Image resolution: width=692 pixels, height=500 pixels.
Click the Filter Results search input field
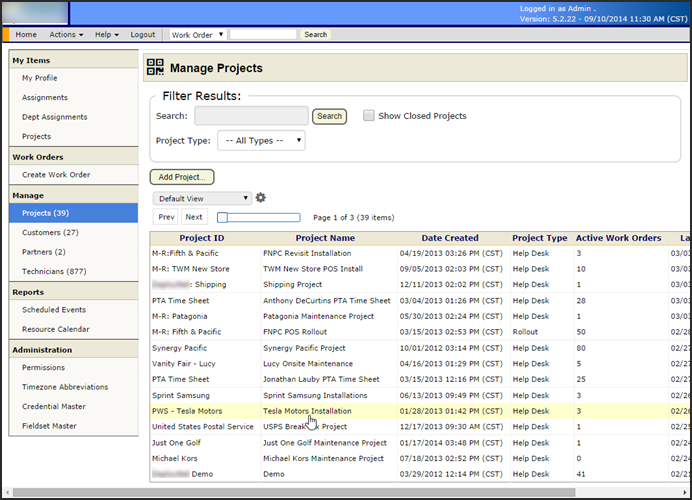tap(252, 116)
